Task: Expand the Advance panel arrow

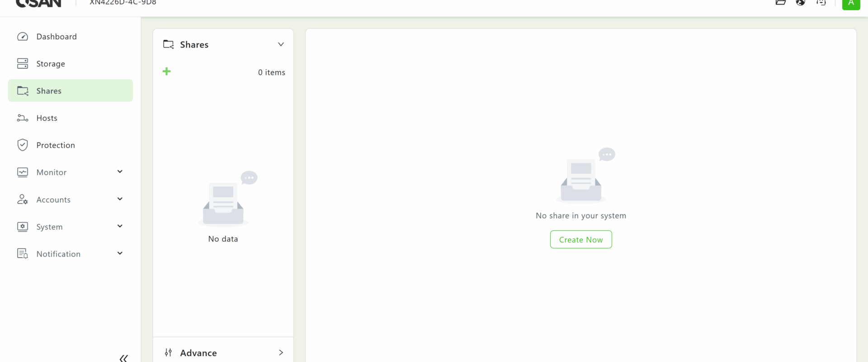Action: [x=281, y=352]
